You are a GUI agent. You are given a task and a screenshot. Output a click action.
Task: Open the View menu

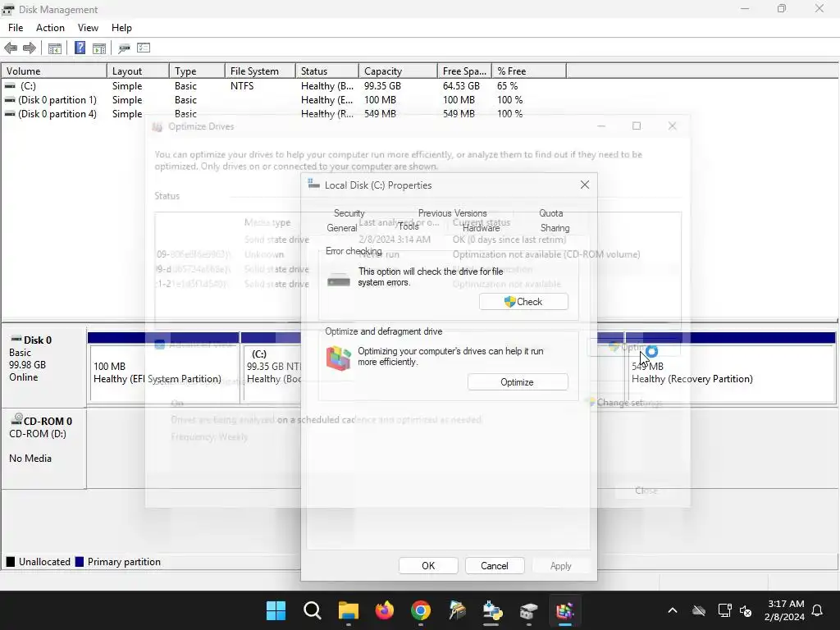(x=88, y=28)
